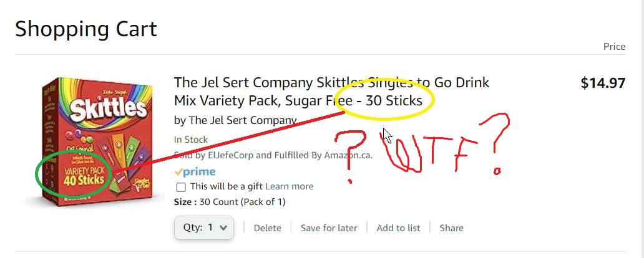Click "Add to list" under the product
This screenshot has width=644, height=258.
[398, 228]
